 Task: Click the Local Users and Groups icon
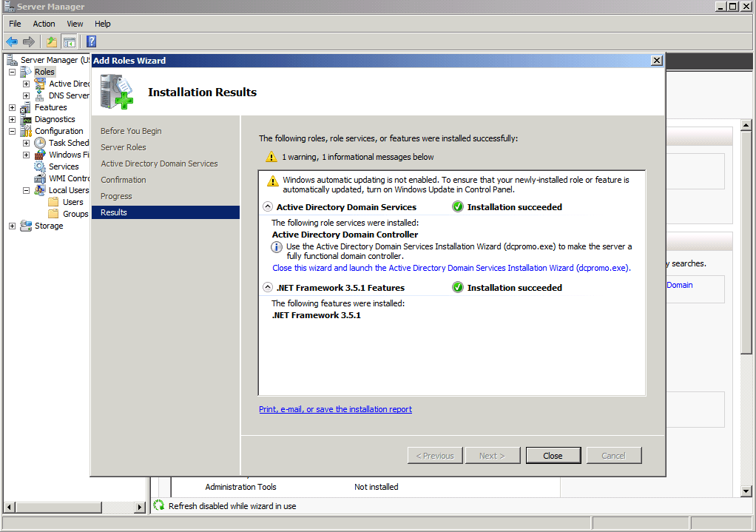[x=40, y=190]
